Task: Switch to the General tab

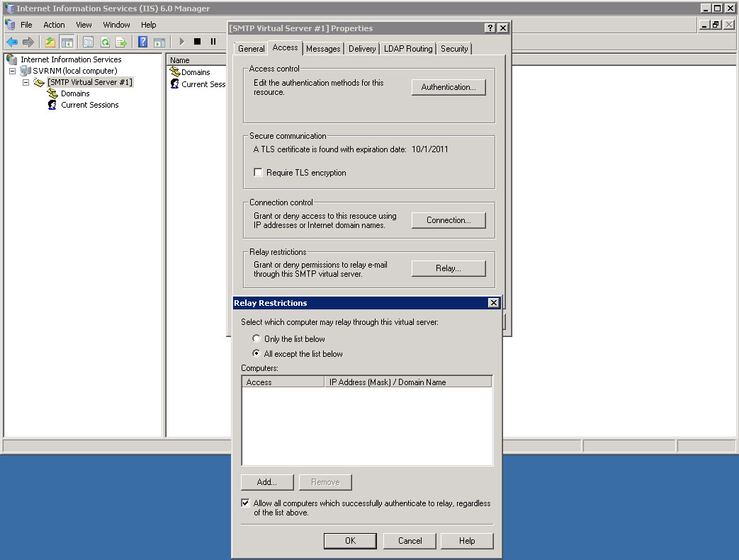Action: click(252, 49)
